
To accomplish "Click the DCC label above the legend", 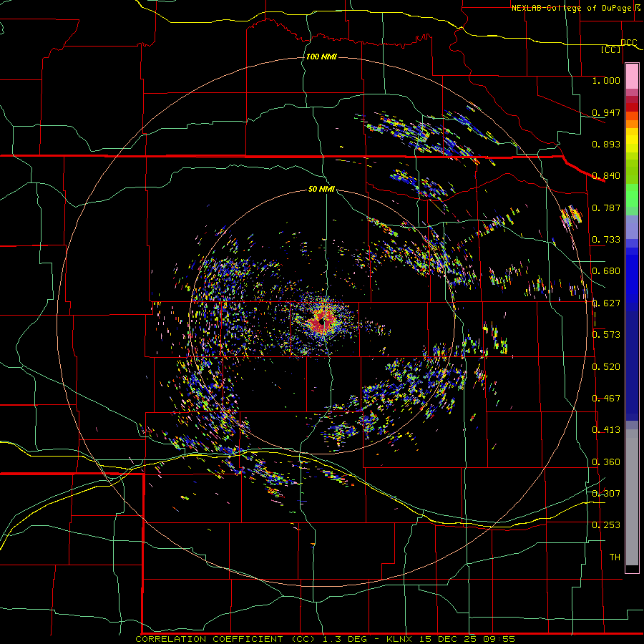I will click(x=628, y=42).
